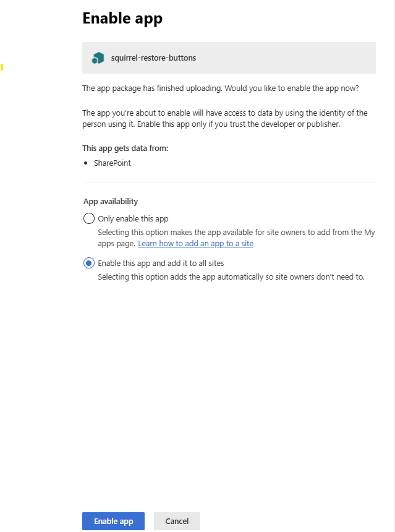Viewport: 395px width, 532px height.
Task: Click description about adding app automatically
Action: click(x=231, y=277)
